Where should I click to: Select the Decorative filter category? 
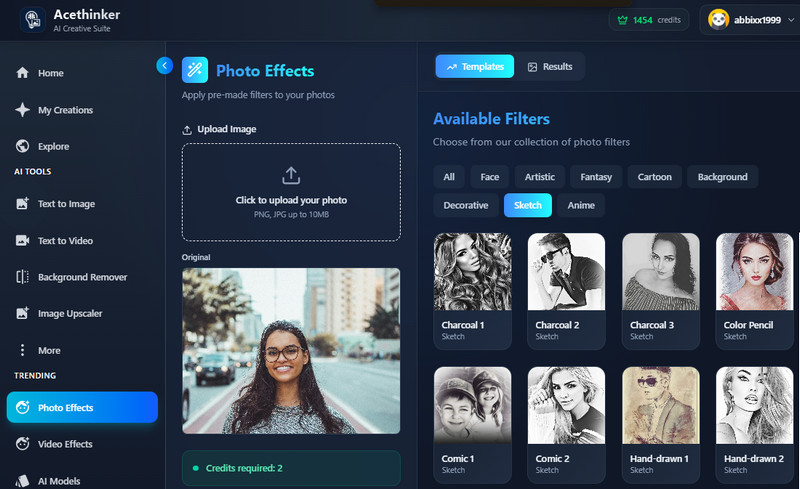(466, 205)
